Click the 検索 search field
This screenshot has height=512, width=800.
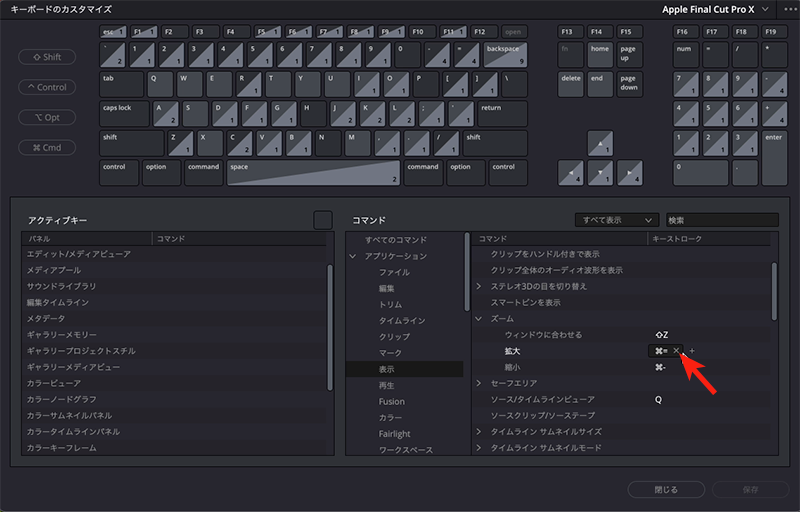click(x=722, y=220)
